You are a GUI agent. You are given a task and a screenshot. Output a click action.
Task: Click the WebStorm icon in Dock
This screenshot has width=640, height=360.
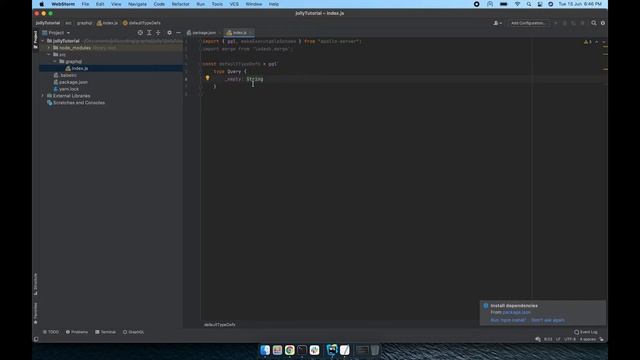click(x=332, y=350)
